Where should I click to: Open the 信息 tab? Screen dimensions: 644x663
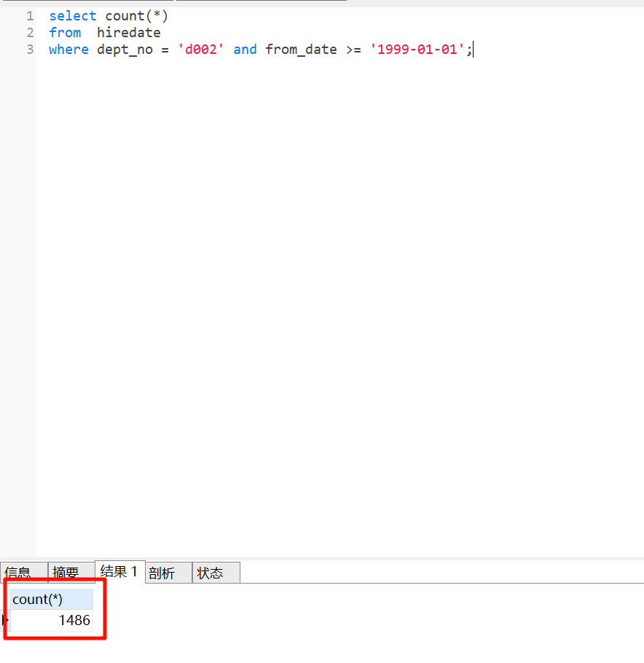click(18, 573)
